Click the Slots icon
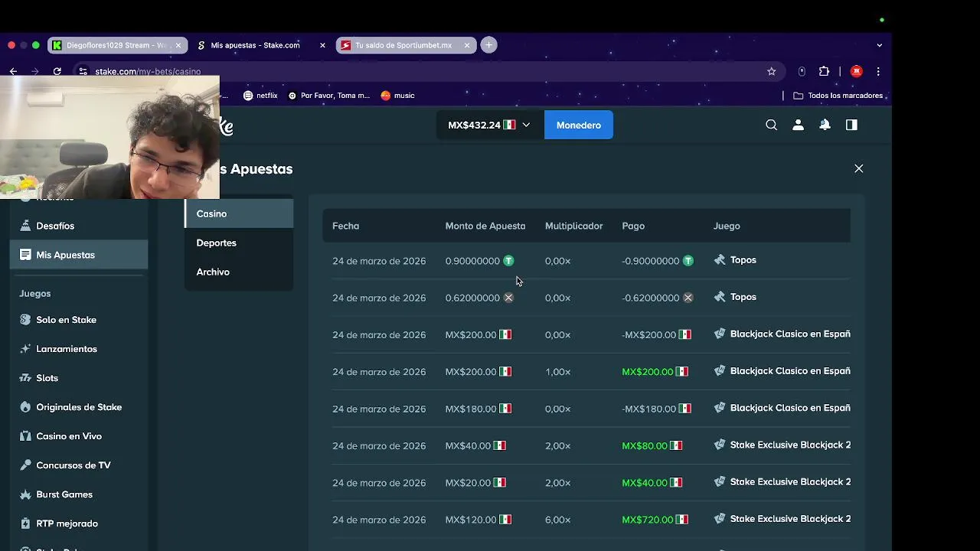This screenshot has height=551, width=980. click(x=25, y=378)
